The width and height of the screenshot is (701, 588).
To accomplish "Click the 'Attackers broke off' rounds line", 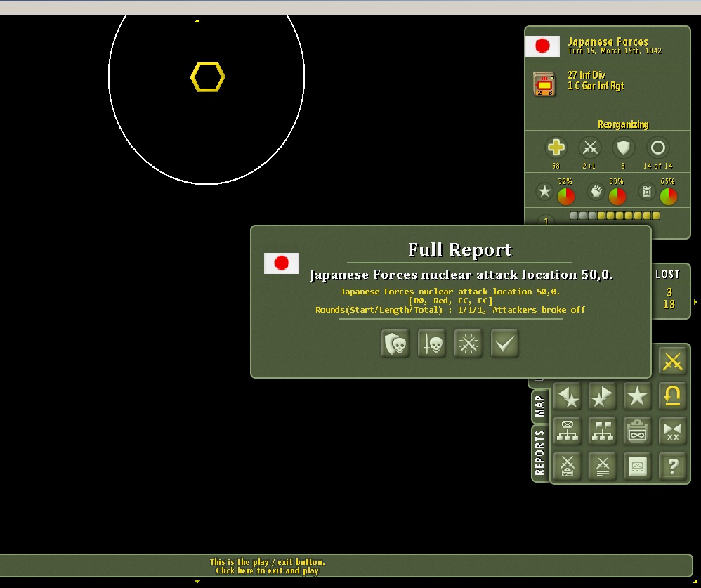I will pyautogui.click(x=450, y=310).
